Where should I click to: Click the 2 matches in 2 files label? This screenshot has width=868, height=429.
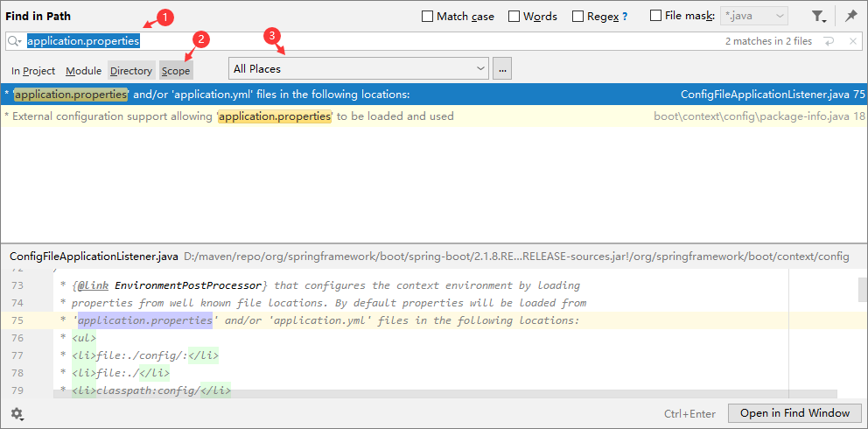click(768, 41)
